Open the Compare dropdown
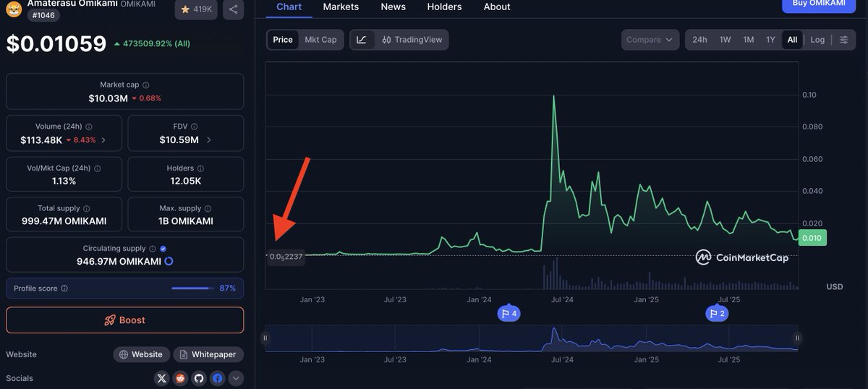The width and height of the screenshot is (868, 389). (x=650, y=40)
